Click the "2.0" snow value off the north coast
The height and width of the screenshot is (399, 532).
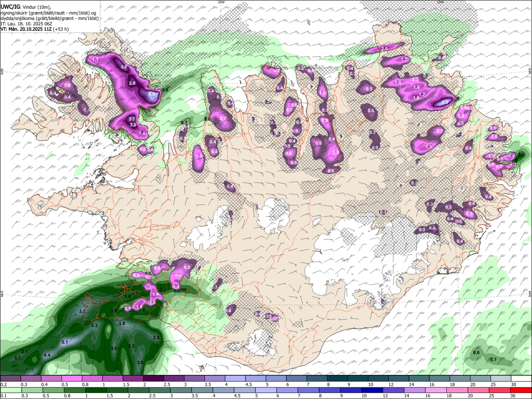[x=384, y=49]
